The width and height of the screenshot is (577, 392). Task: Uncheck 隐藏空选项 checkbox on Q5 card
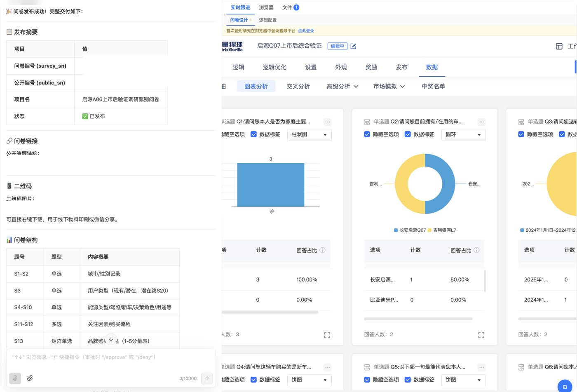(x=367, y=380)
